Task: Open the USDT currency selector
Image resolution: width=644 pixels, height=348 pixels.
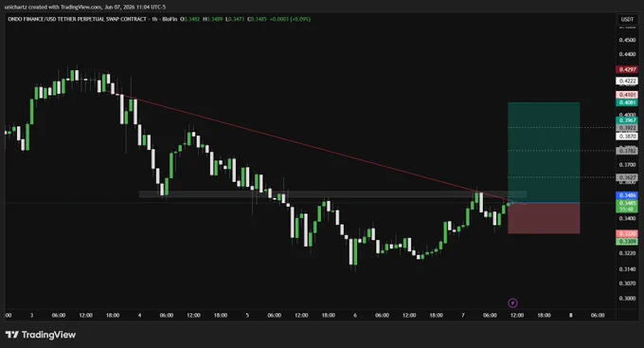Action: coord(627,19)
